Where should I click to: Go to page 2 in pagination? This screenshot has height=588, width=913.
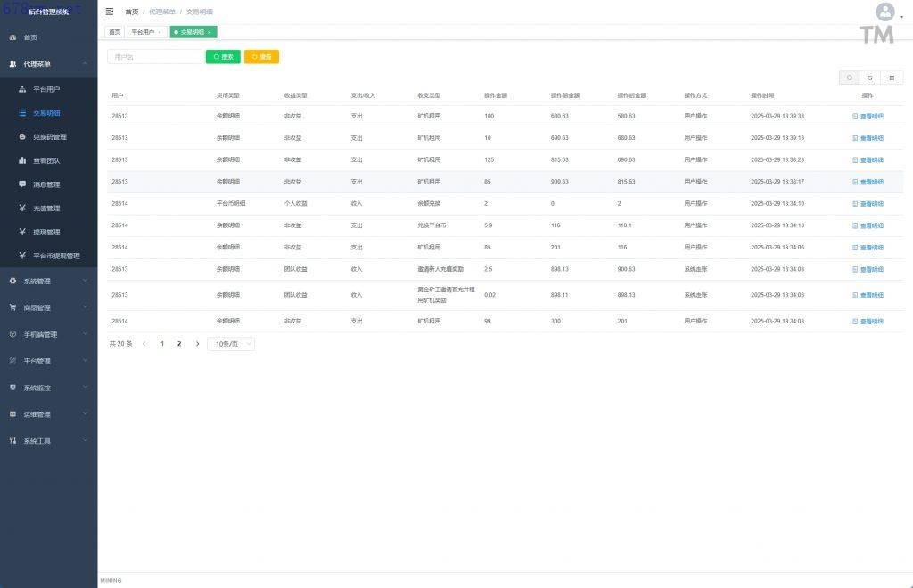179,343
